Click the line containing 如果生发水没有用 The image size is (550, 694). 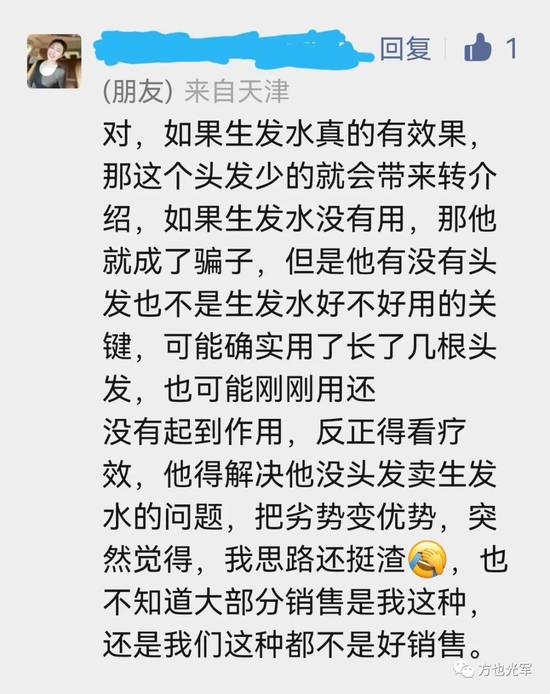click(x=299, y=219)
